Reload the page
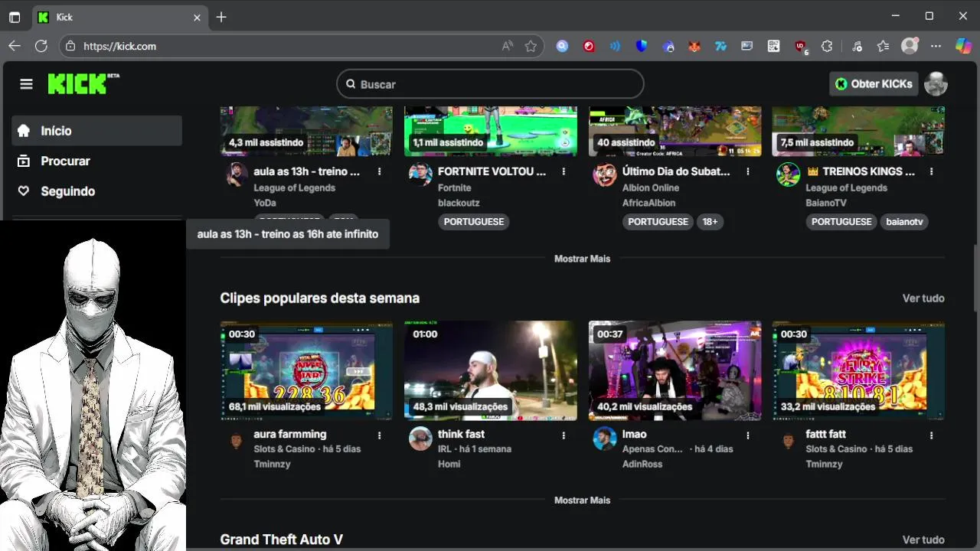The image size is (980, 551). click(41, 46)
